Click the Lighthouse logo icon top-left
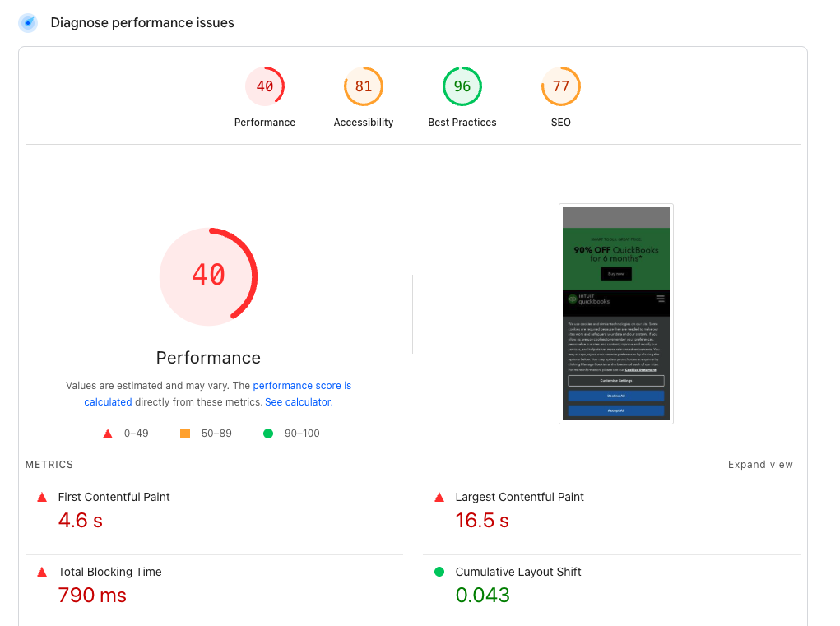Screen dimensions: 840x626 pos(26,22)
